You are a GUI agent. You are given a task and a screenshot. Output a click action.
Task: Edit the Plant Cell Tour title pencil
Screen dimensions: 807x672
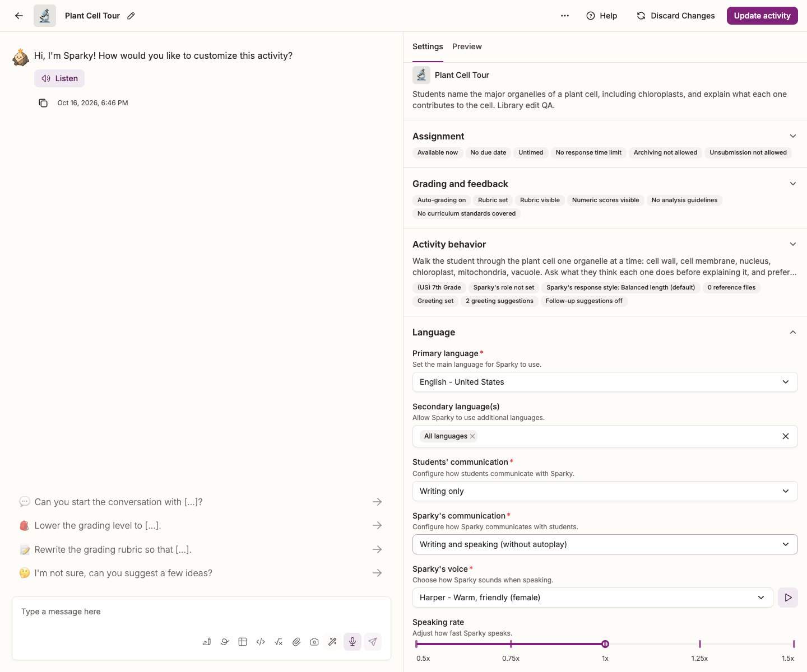(131, 16)
